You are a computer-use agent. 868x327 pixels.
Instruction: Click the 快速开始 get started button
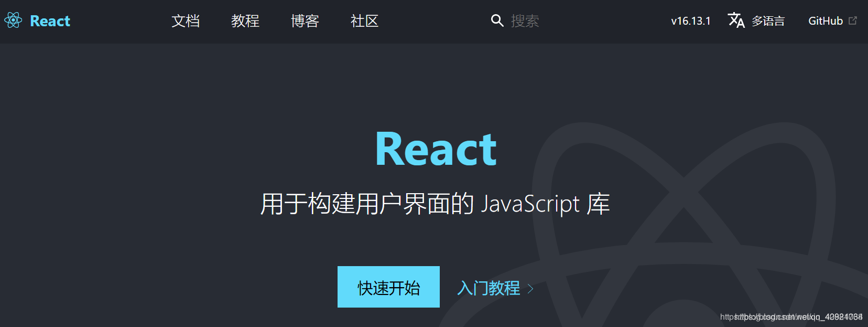click(388, 287)
